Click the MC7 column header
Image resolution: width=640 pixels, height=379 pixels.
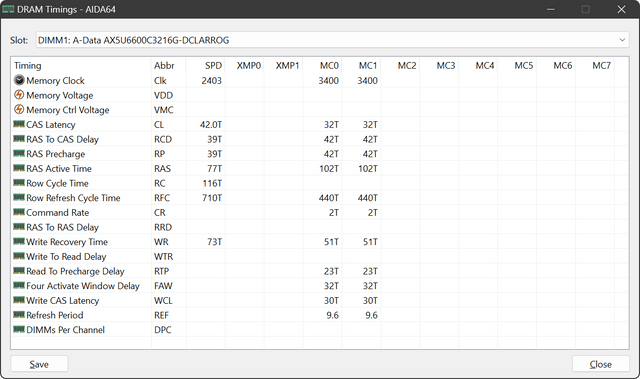tap(595, 65)
